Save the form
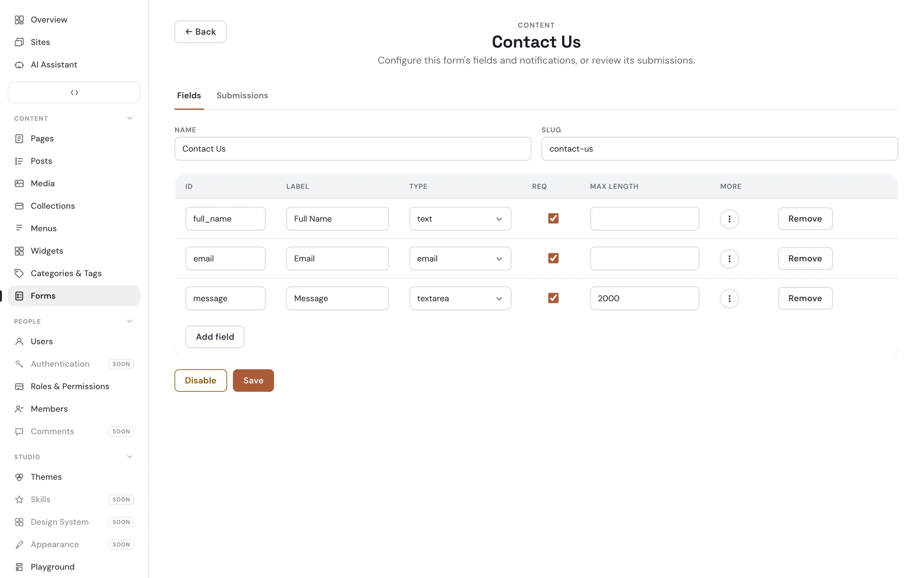 click(253, 381)
